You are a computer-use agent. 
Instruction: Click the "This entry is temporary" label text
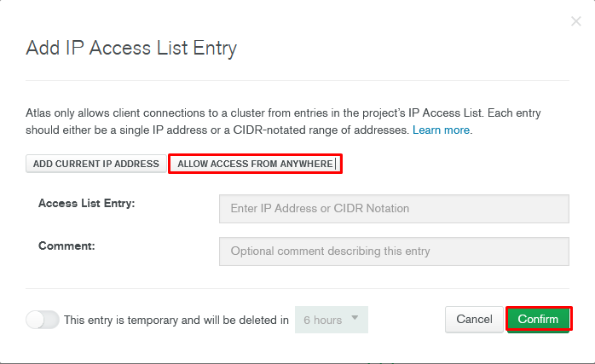click(x=176, y=321)
